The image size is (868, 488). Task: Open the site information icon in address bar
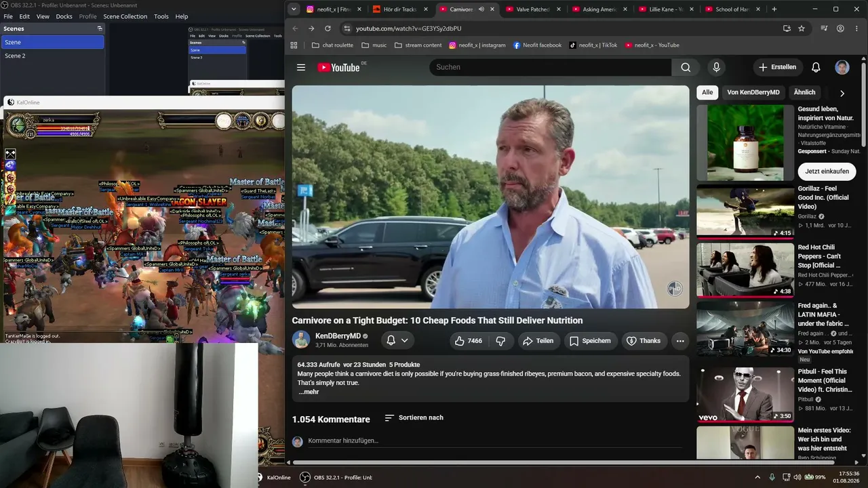[347, 28]
